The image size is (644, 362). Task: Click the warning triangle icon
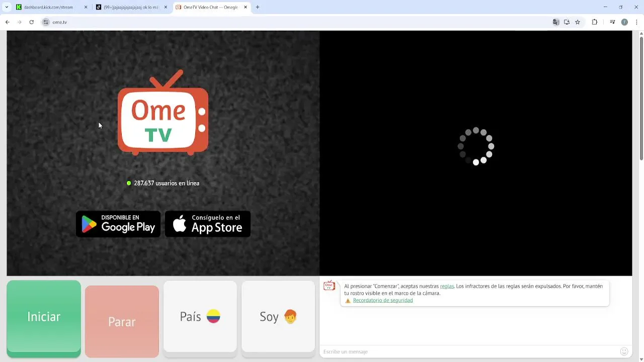(x=348, y=301)
